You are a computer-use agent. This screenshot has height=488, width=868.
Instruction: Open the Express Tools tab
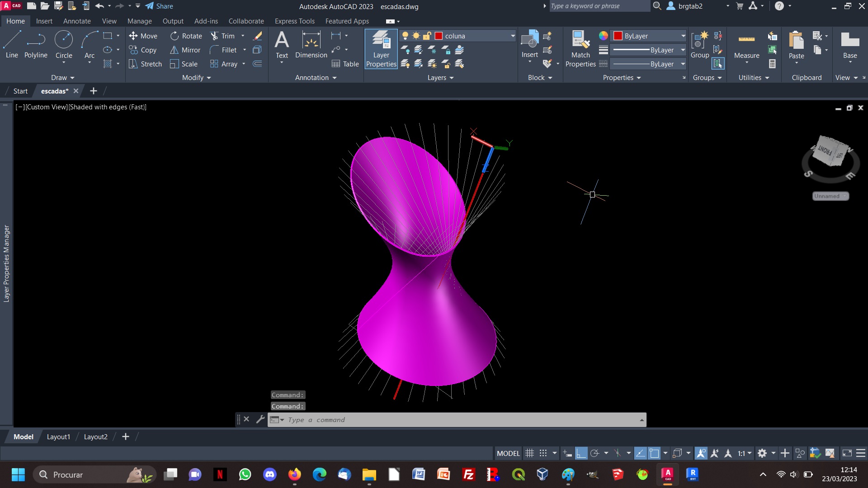295,21
